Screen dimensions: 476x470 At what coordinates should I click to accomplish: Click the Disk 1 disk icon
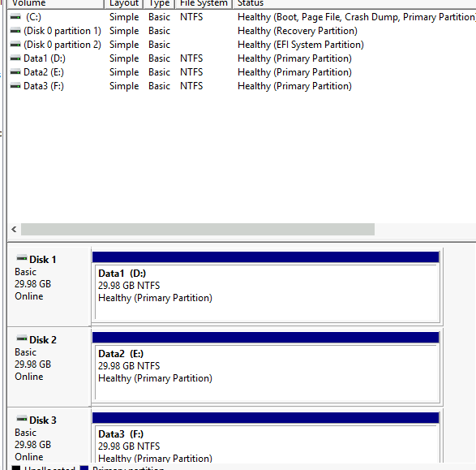tap(22, 259)
